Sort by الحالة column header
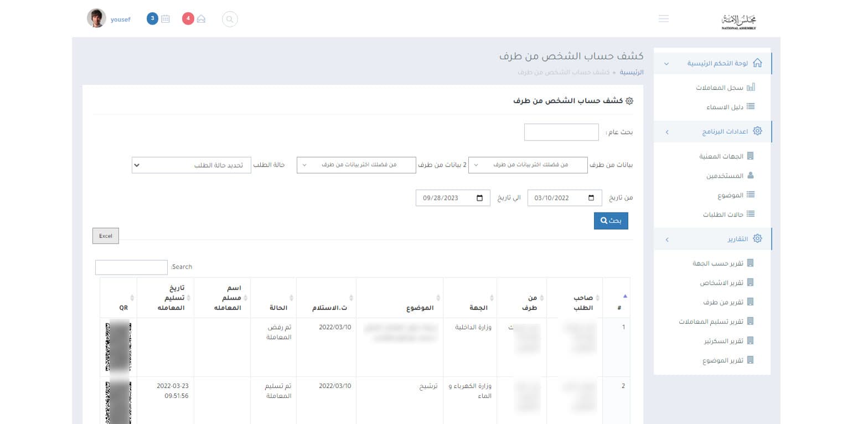The width and height of the screenshot is (868, 424). click(x=273, y=298)
